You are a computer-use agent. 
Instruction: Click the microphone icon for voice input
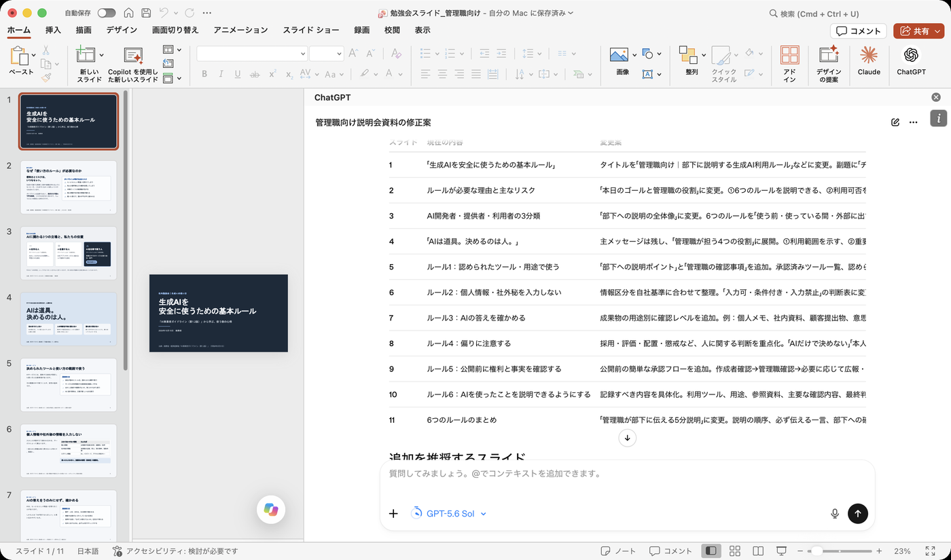click(x=835, y=514)
